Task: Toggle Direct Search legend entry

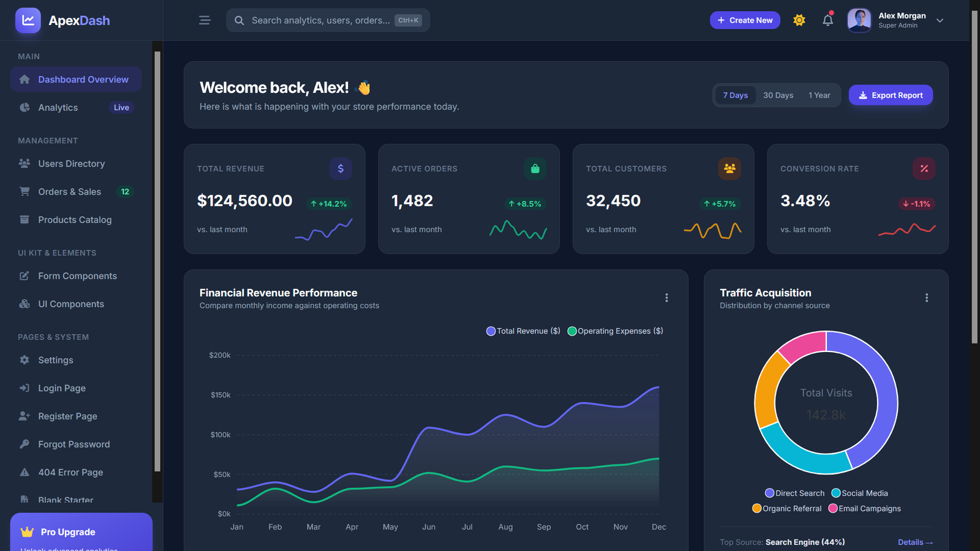Action: coord(794,493)
